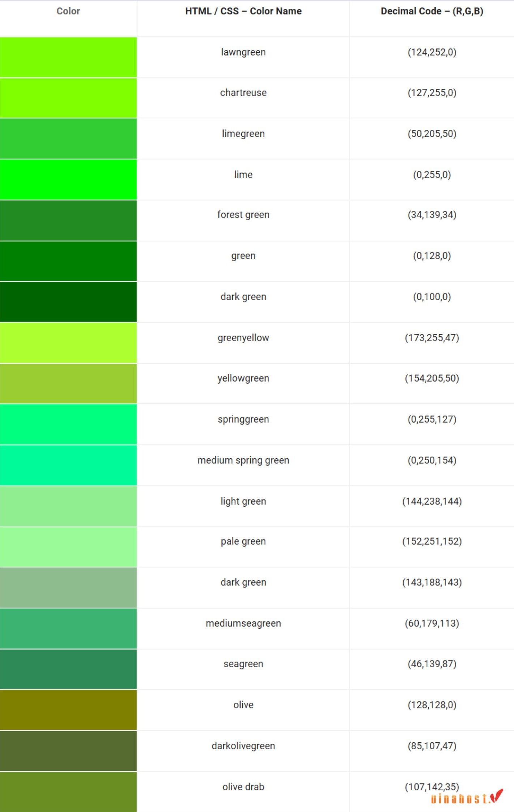Select the (173,255,47) decimal code
The width and height of the screenshot is (514, 812).
click(x=432, y=338)
